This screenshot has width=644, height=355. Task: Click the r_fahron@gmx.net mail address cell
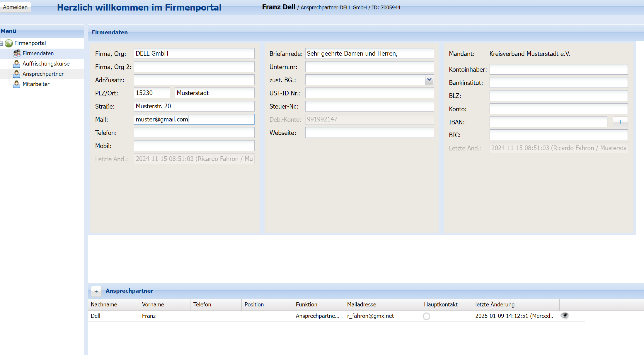click(x=370, y=316)
